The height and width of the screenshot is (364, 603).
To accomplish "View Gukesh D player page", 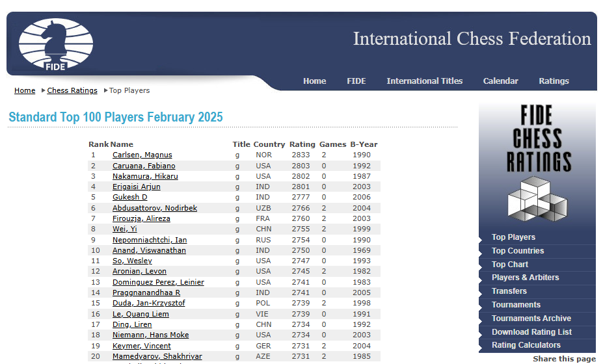I will [x=129, y=198].
